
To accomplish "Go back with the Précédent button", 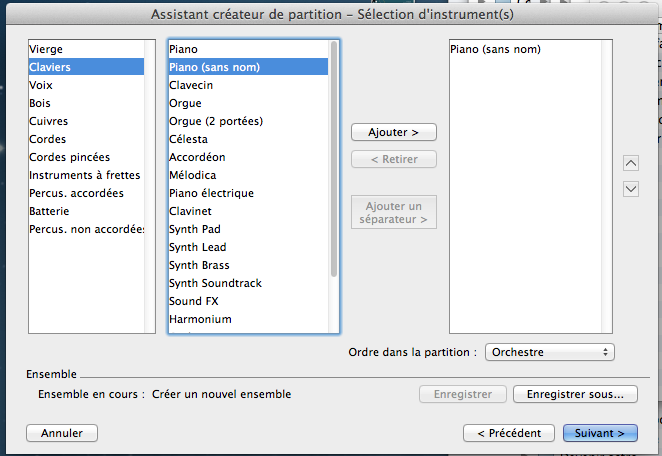I will (509, 433).
